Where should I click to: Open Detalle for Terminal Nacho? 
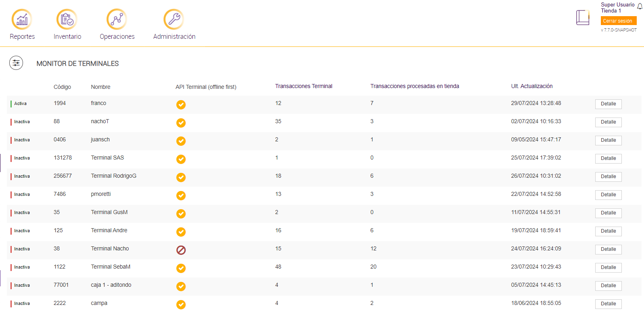(608, 250)
